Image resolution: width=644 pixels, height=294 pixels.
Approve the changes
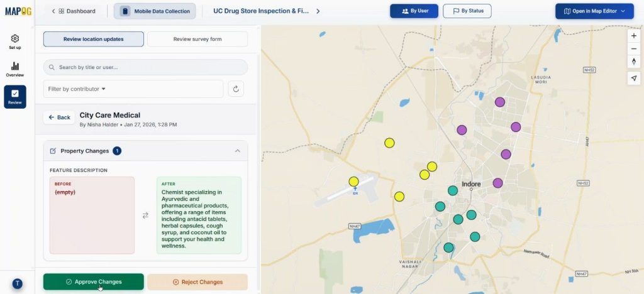94,281
